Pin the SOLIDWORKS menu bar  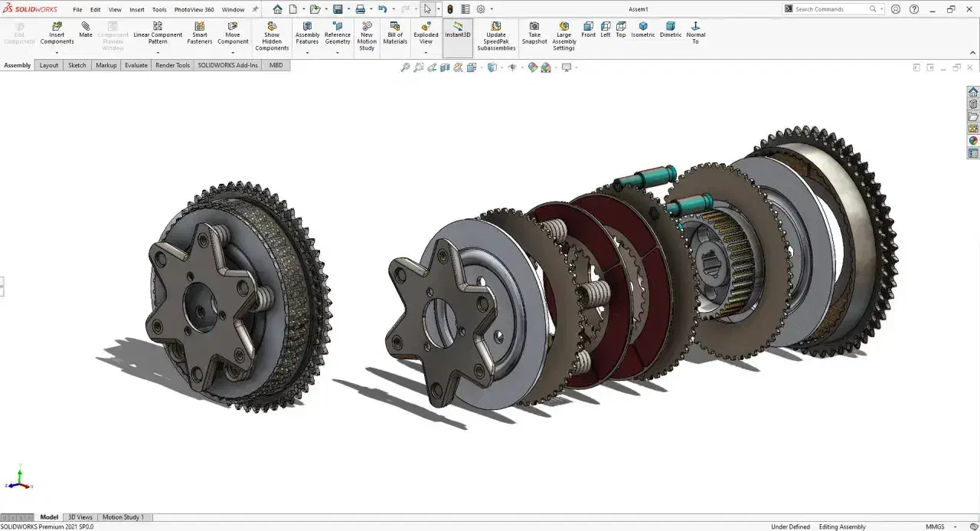[x=255, y=10]
